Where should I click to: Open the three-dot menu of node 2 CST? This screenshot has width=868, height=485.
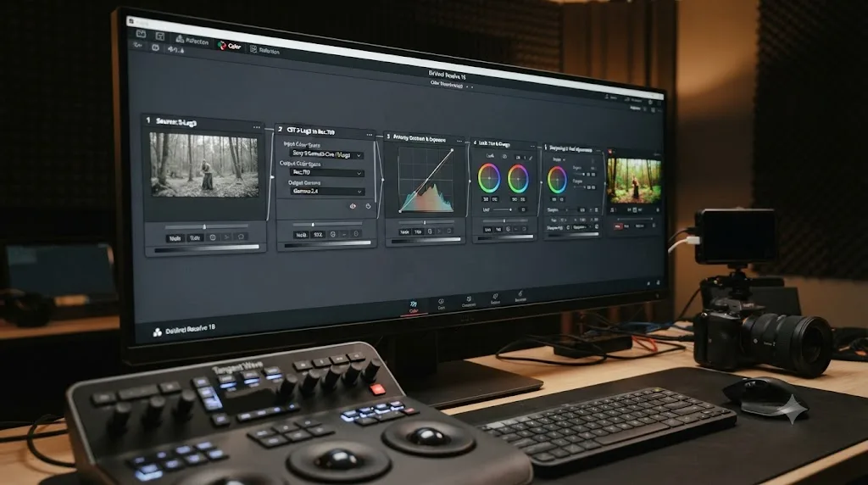(370, 135)
